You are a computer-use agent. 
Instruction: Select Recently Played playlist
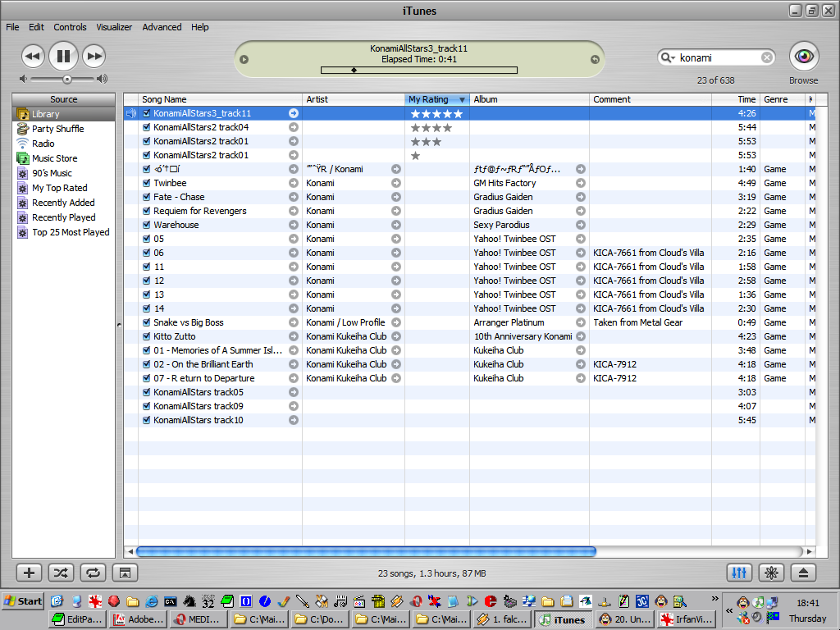[64, 217]
